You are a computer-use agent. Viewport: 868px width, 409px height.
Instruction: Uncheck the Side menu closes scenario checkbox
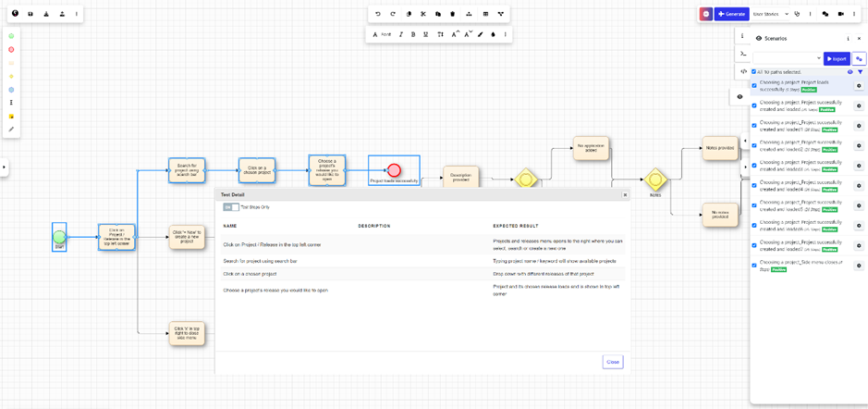click(x=754, y=266)
